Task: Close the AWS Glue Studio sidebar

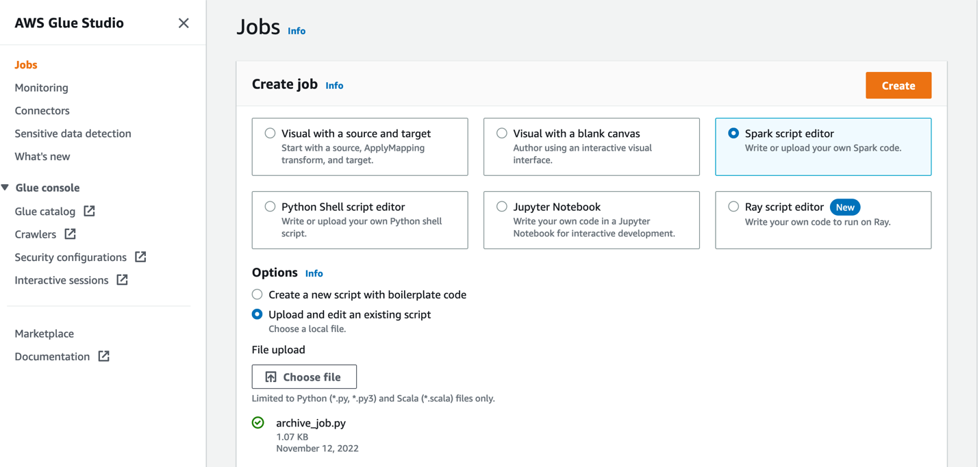Action: coord(184,23)
